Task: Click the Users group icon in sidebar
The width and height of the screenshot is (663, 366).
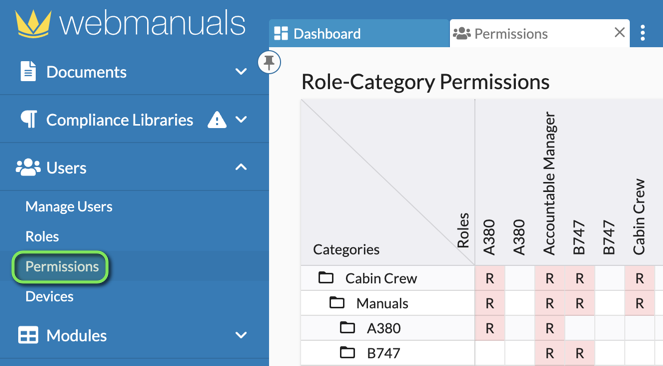Action: tap(28, 167)
